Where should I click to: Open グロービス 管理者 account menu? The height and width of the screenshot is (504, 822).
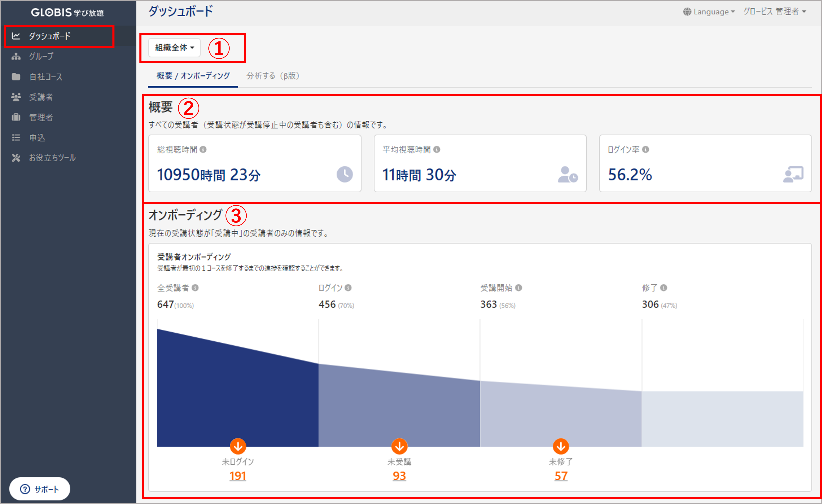[x=774, y=12]
